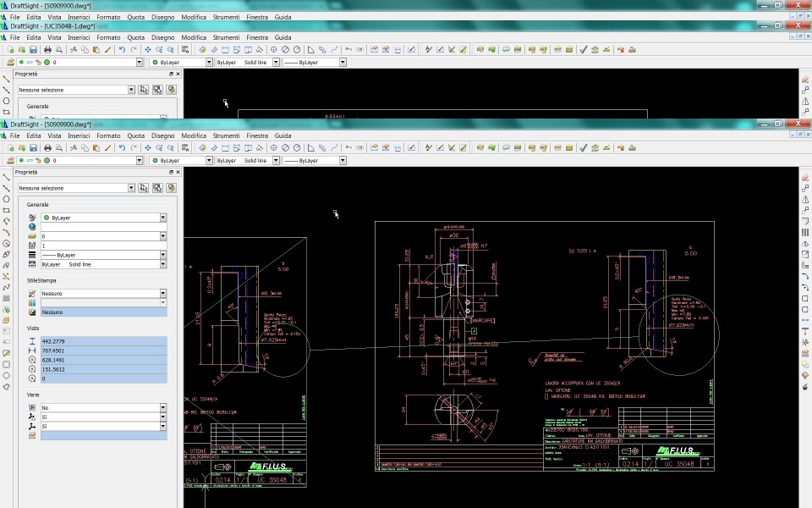Open layer 0 combo arrow in UC35048-1 window toolbar
The height and width of the screenshot is (508, 812).
click(x=140, y=62)
